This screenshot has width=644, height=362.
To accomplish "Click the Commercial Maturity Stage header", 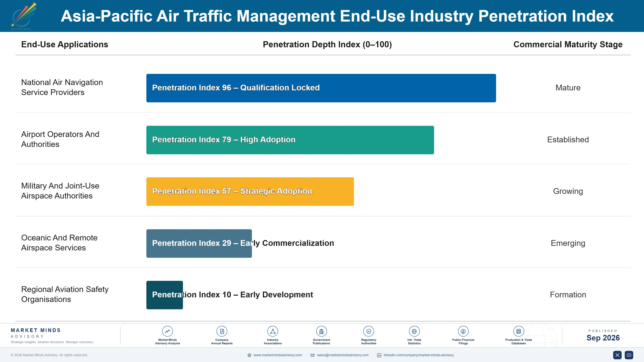I will pos(568,44).
